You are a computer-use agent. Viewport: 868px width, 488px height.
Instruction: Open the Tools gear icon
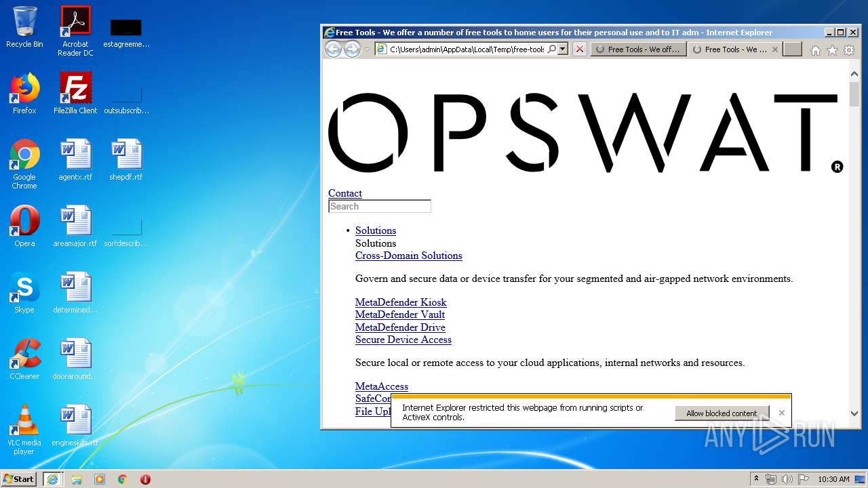[x=848, y=50]
